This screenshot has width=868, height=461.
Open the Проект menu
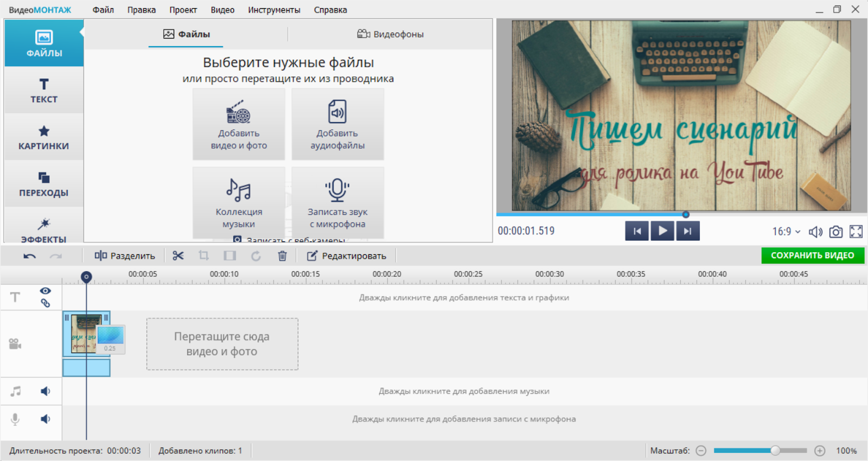(183, 10)
